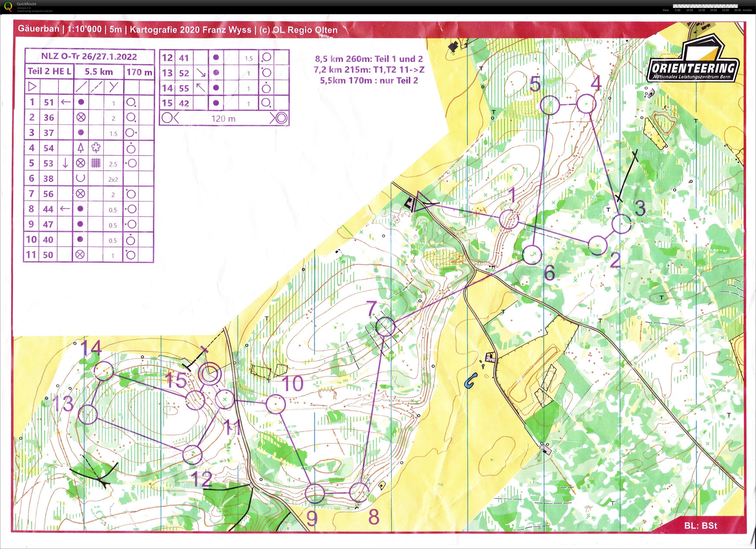Click the 120 m finish distance text
The height and width of the screenshot is (549, 756).
(x=223, y=118)
